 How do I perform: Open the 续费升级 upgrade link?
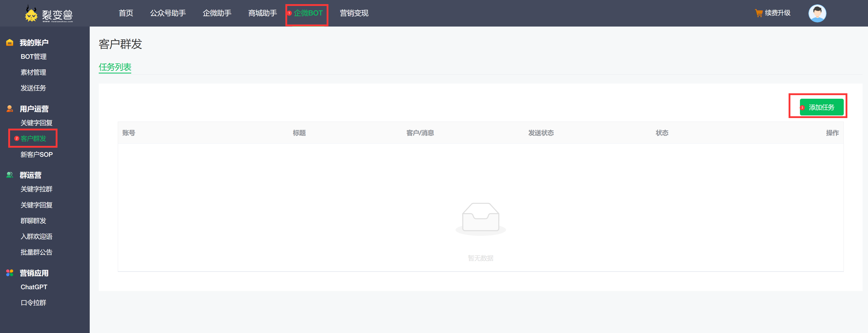pos(778,13)
